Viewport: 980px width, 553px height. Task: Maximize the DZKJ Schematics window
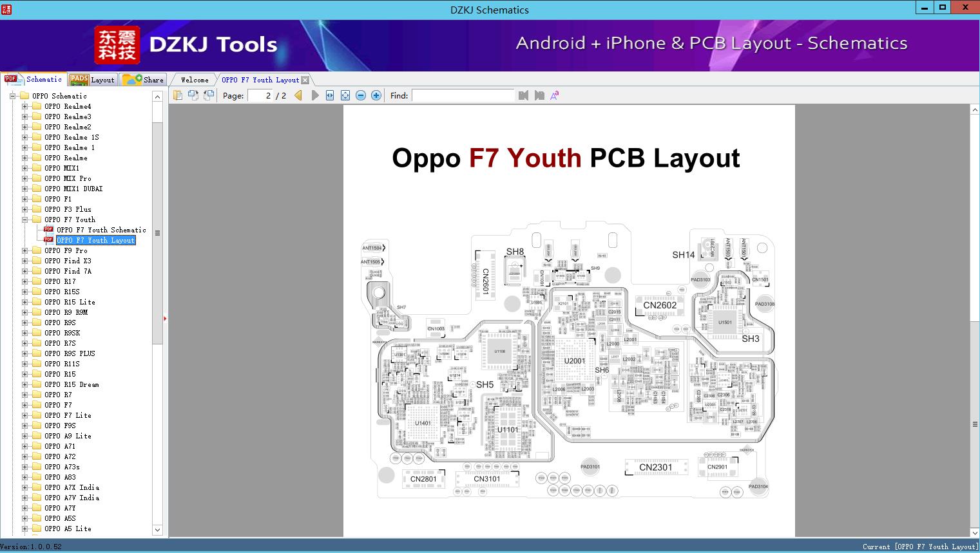point(943,8)
